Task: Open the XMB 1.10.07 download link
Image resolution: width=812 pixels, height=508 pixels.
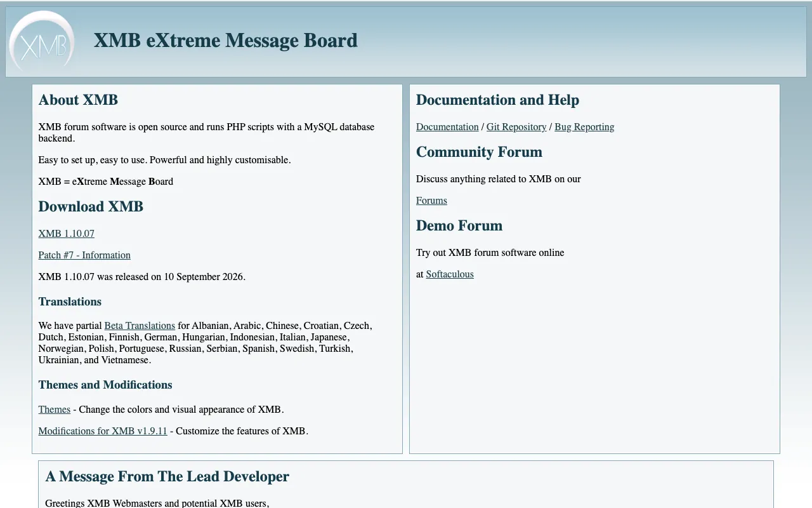Action: [x=66, y=234]
